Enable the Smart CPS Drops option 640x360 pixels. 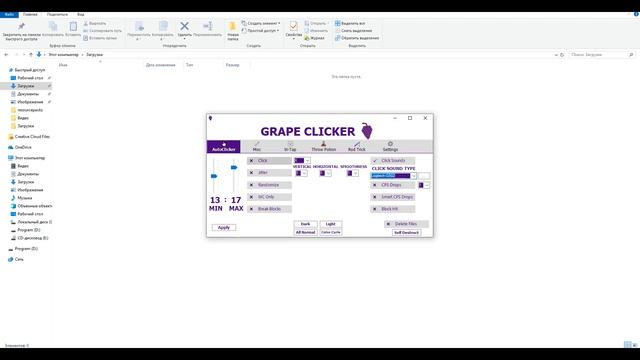click(x=393, y=197)
